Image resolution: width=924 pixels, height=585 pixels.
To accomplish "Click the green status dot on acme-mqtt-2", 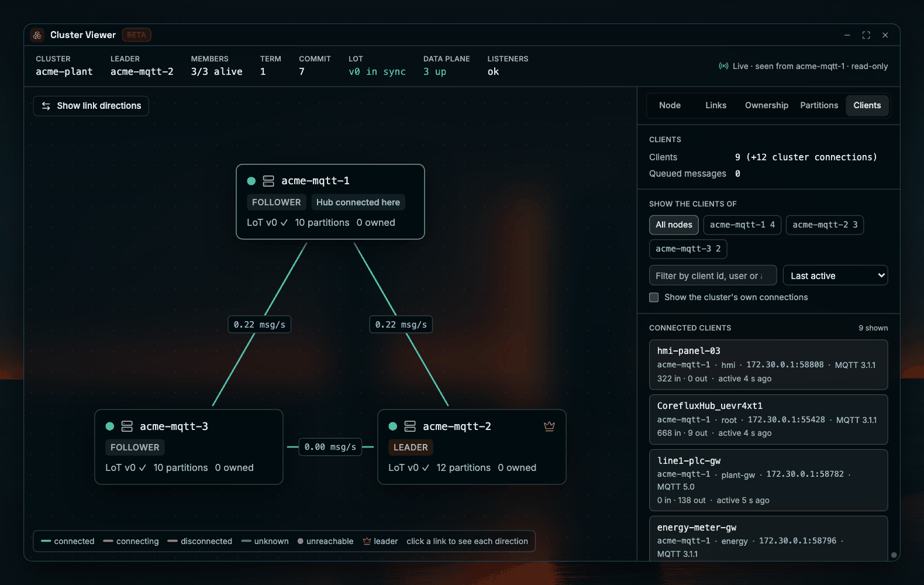I will pos(393,426).
